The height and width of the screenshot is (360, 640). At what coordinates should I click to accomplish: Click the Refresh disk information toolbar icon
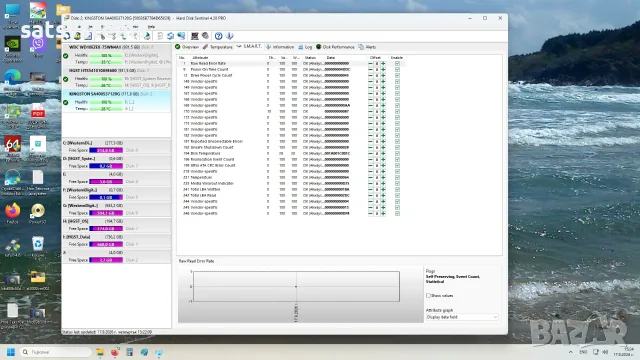tap(67, 36)
